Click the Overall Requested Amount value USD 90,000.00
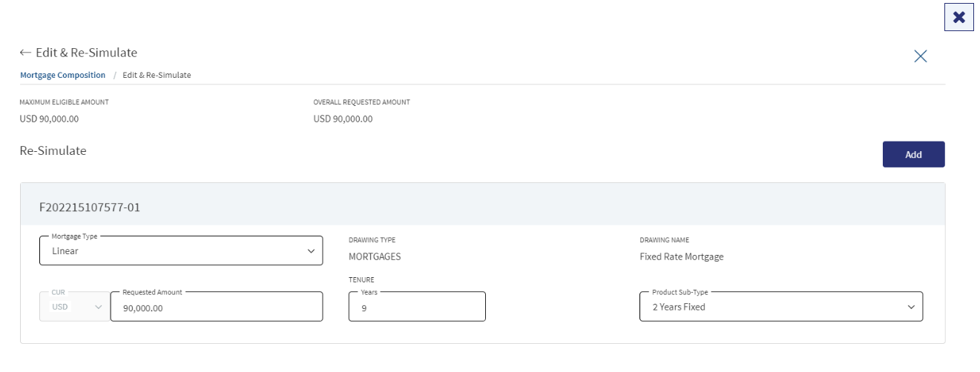Screen dimensions: 980x372 tap(343, 119)
